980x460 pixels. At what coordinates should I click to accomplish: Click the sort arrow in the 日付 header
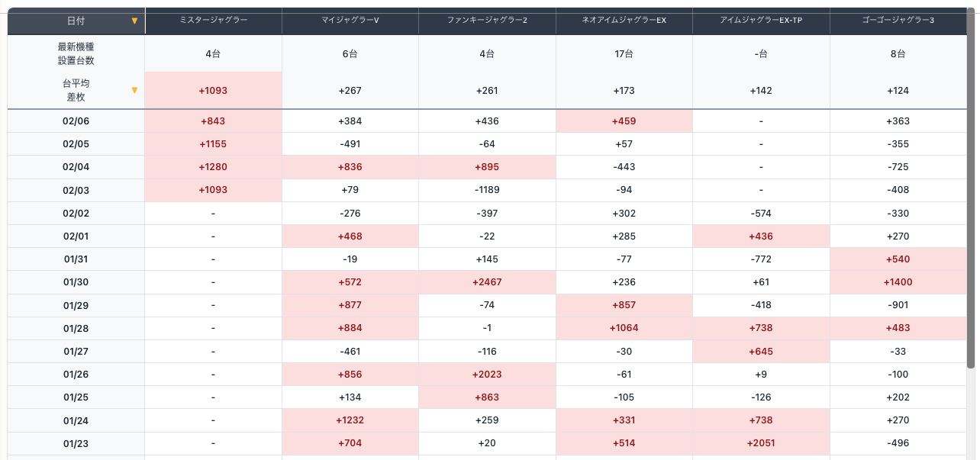pos(134,21)
